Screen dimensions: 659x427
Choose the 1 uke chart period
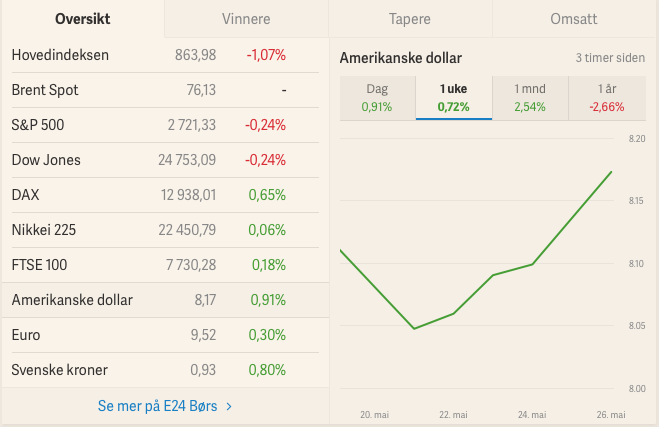[x=454, y=98]
